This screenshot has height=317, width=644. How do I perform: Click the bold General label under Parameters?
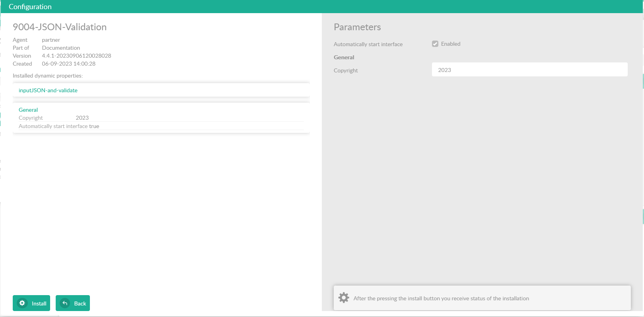coord(344,57)
